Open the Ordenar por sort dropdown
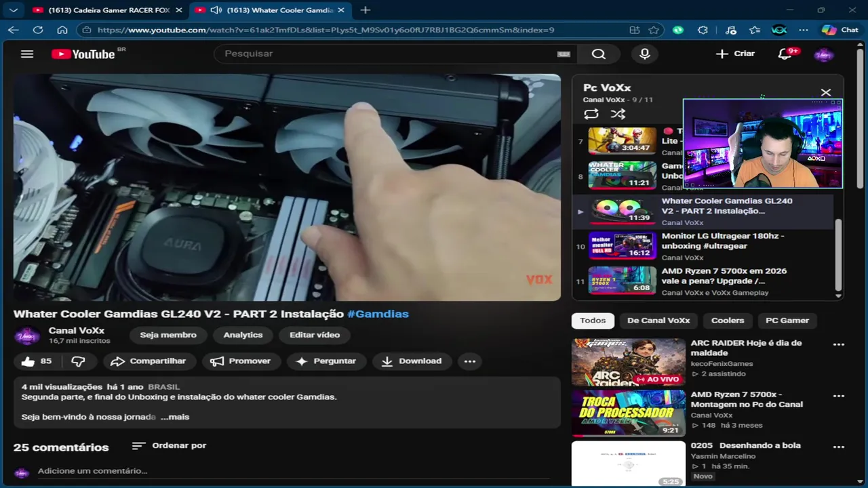Image resolution: width=868 pixels, height=488 pixels. [x=170, y=445]
